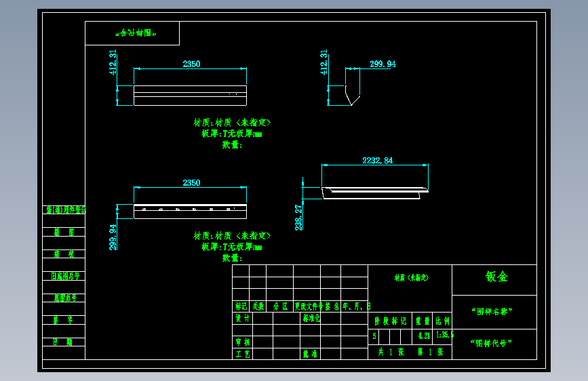Click the '“图样名称”' field in the title block
Image resolution: width=588 pixels, height=381 pixels.
492,312
